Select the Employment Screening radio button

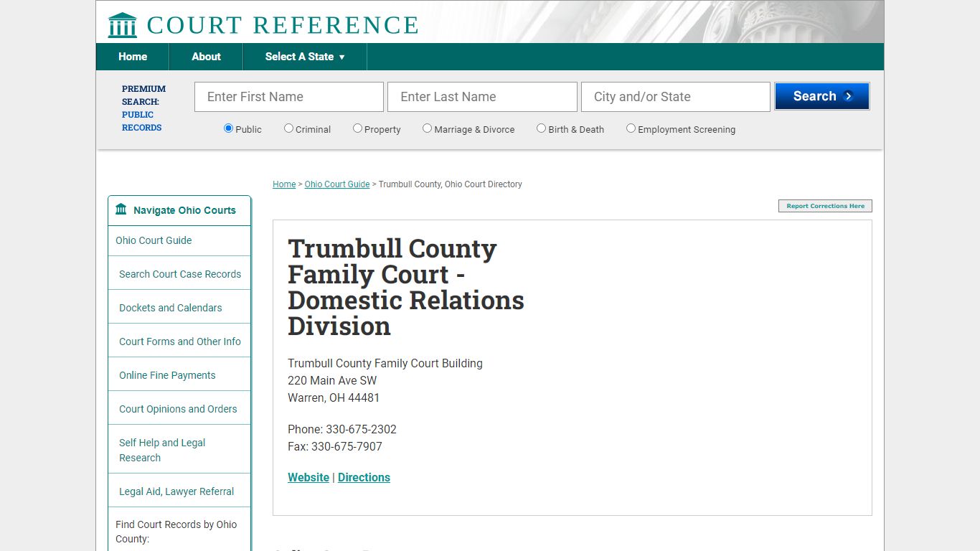(631, 128)
